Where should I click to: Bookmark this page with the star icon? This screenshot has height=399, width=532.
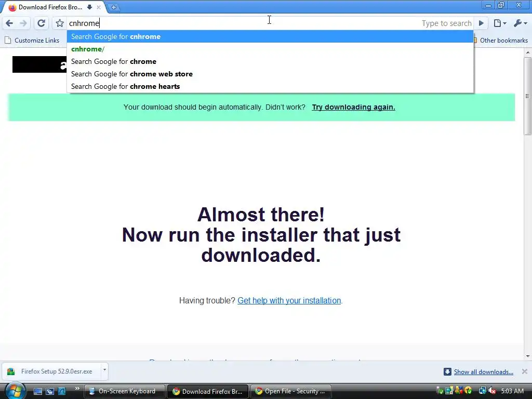coord(60,23)
